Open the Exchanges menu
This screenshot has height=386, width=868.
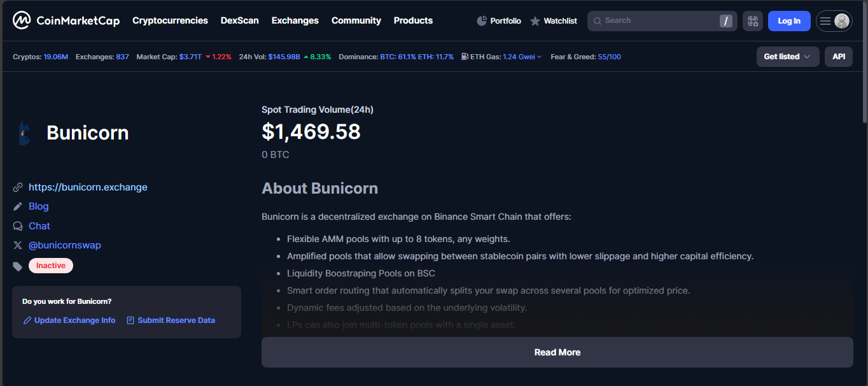(x=295, y=20)
